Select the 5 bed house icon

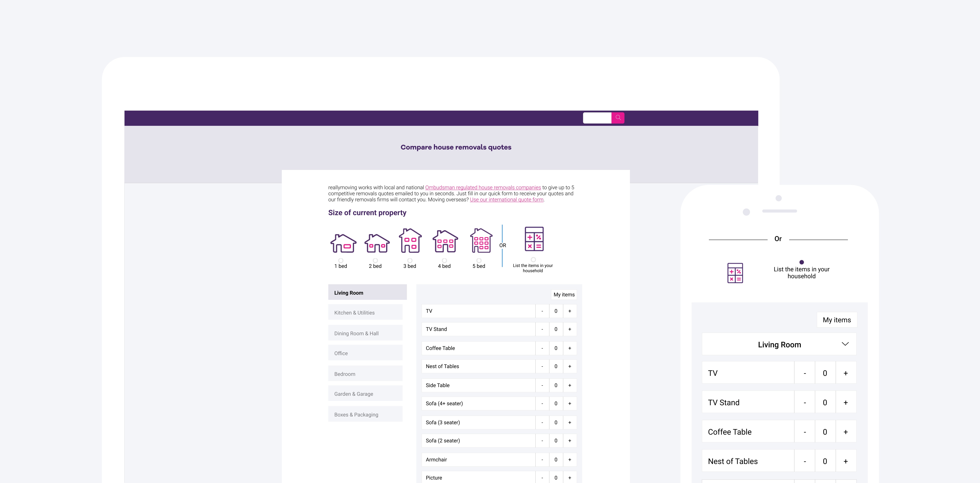pos(481,241)
